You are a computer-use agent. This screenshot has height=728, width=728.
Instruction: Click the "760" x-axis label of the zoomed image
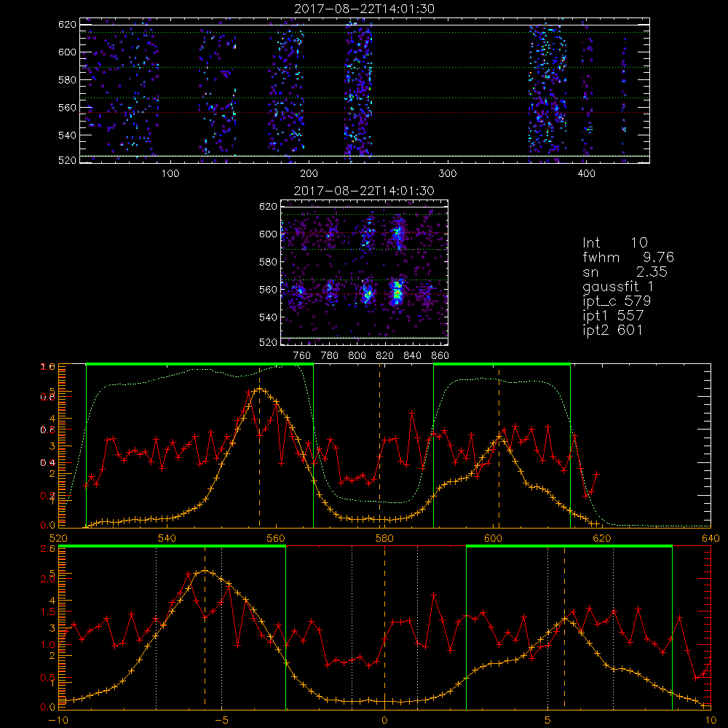click(x=302, y=356)
